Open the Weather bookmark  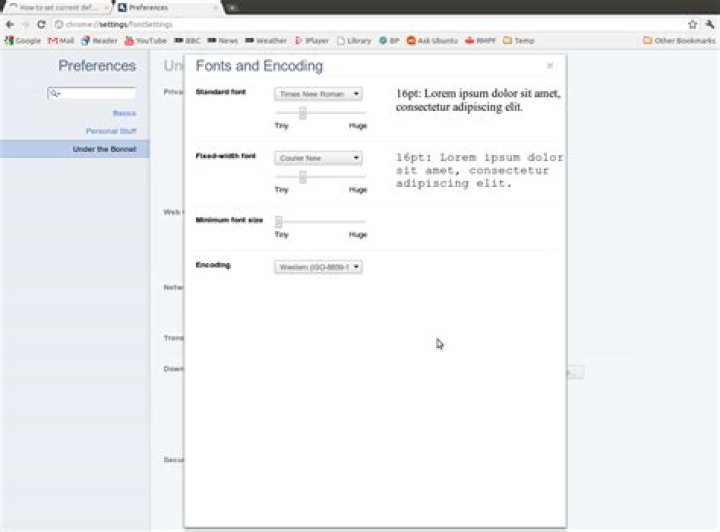pos(266,41)
